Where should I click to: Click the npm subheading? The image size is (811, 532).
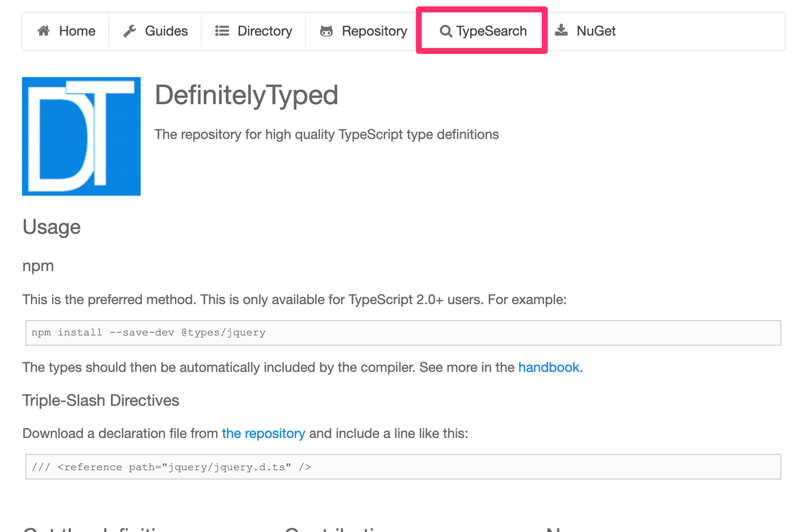click(x=38, y=266)
